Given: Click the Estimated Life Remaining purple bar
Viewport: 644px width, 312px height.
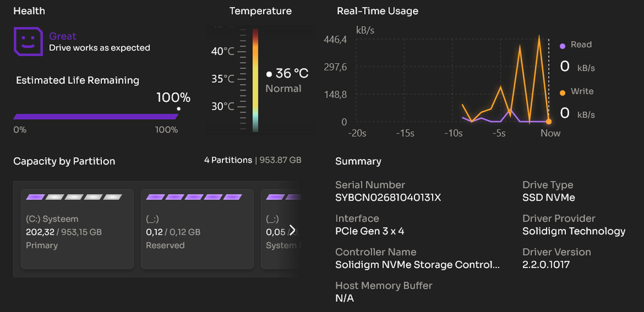Looking at the screenshot, I should [x=95, y=117].
